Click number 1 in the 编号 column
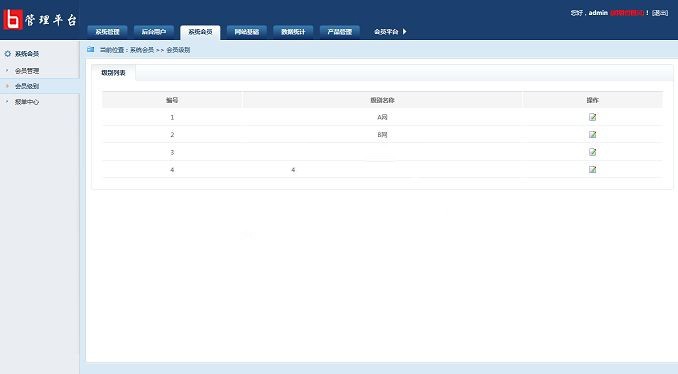This screenshot has width=678, height=374. pyautogui.click(x=172, y=118)
